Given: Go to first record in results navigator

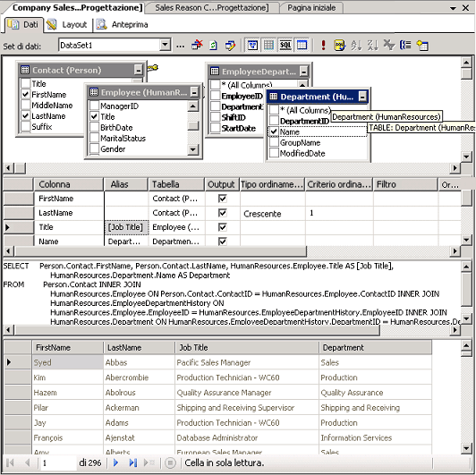Looking at the screenshot, I should (x=11, y=462).
